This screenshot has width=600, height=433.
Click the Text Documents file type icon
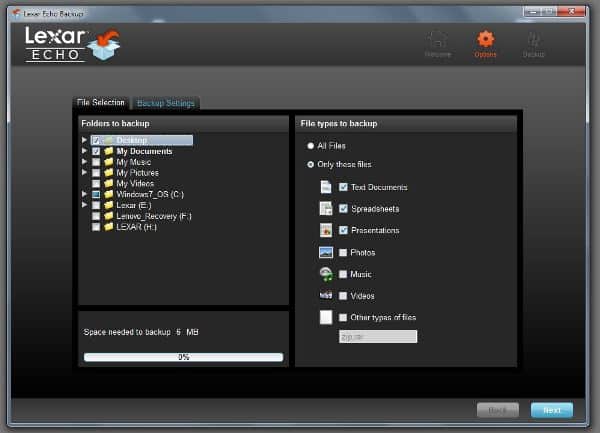pos(326,187)
